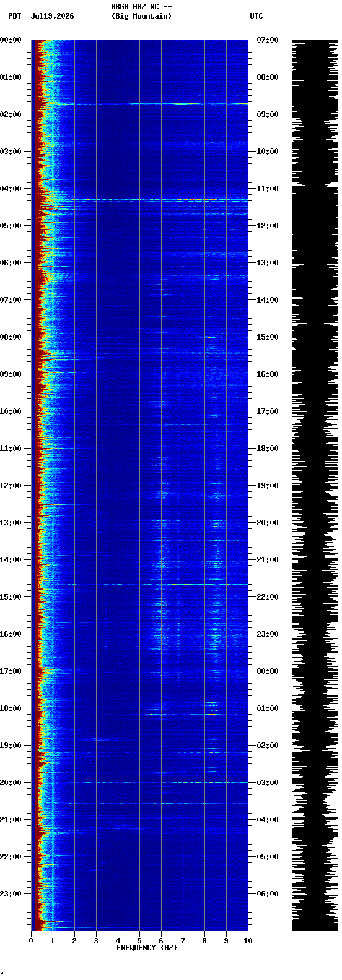Click the PDT '18:00' time label
342x980 pixels.
(x=11, y=708)
